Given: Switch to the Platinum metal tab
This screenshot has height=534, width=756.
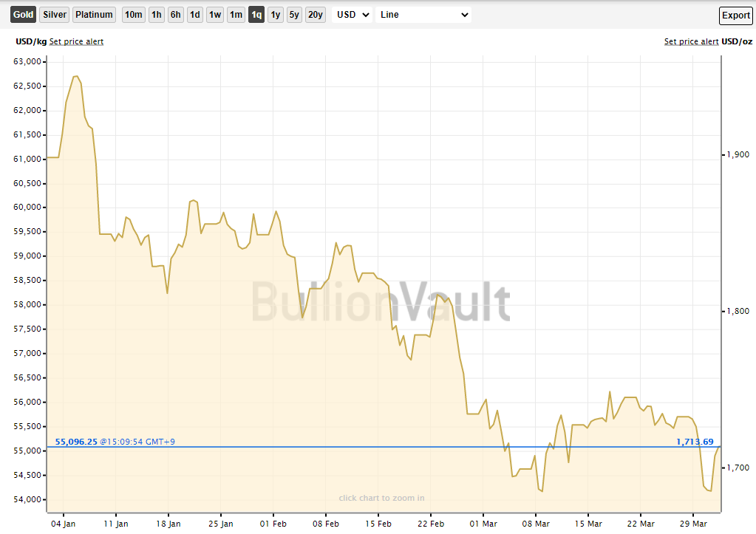Looking at the screenshot, I should point(94,15).
